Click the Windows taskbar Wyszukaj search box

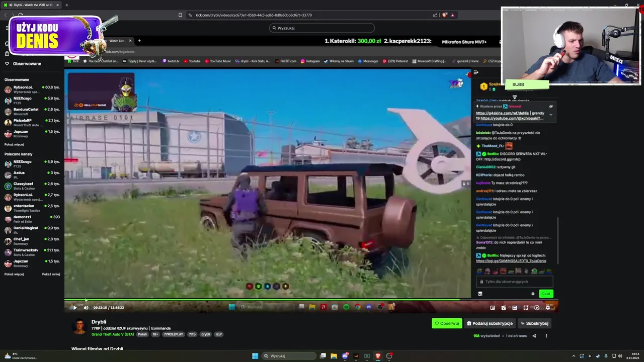click(x=289, y=356)
